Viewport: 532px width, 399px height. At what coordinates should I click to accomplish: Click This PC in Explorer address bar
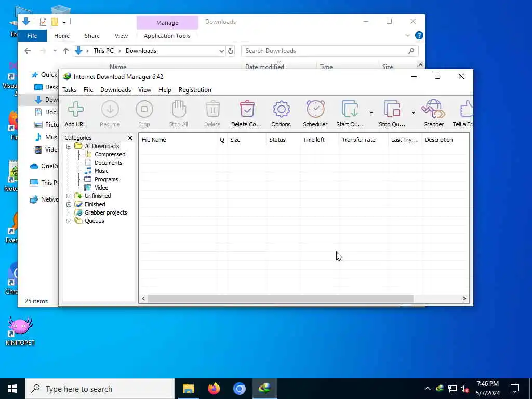point(103,51)
